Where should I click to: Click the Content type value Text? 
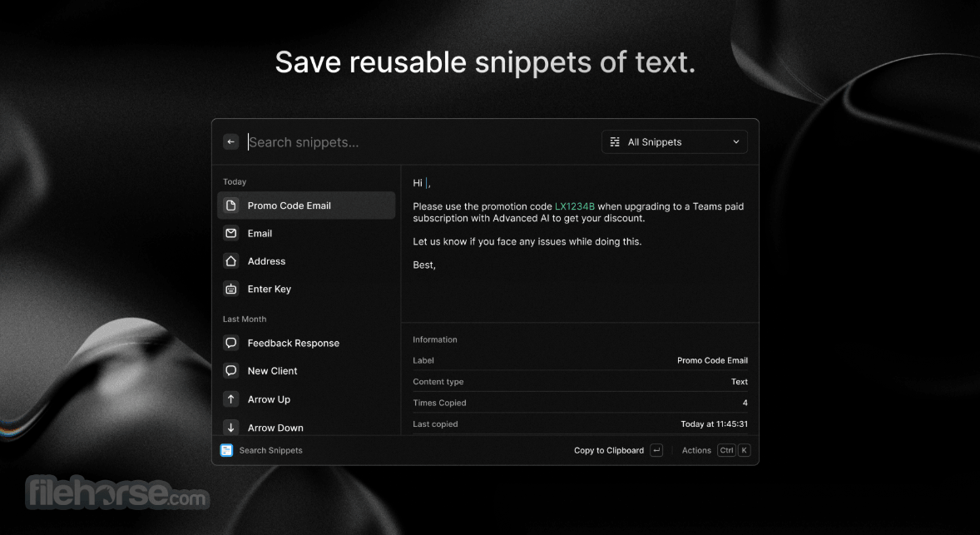[740, 381]
